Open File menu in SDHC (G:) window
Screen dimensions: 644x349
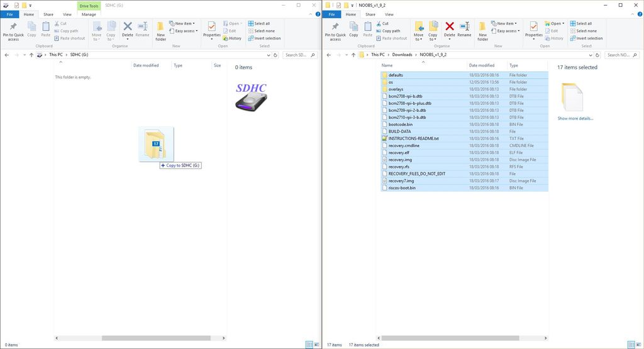click(9, 14)
